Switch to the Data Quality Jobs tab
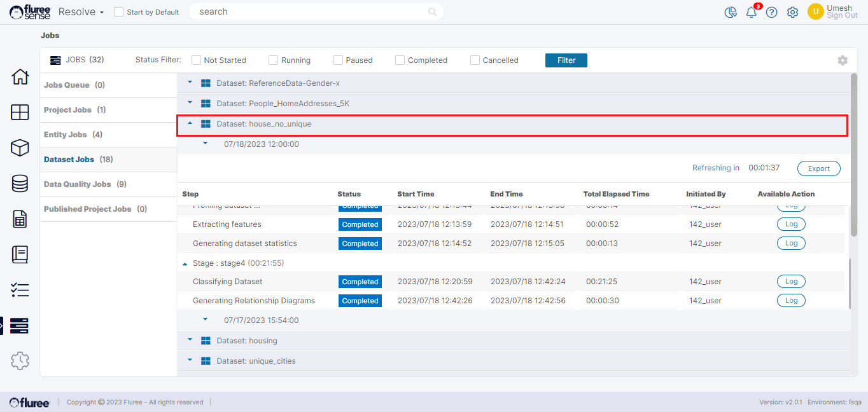Viewport: 868px width, 412px height. coord(77,184)
